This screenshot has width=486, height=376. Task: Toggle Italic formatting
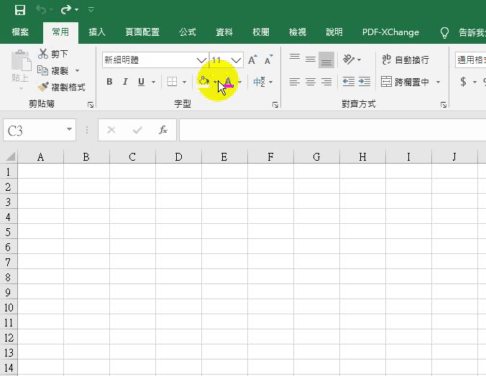125,82
